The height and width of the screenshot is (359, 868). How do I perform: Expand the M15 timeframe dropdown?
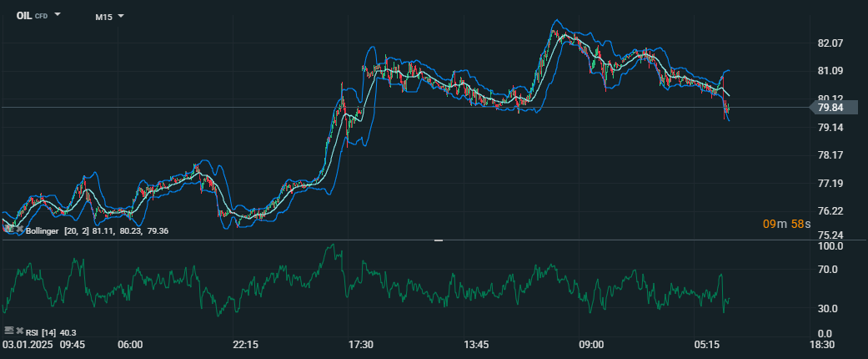pyautogui.click(x=109, y=16)
